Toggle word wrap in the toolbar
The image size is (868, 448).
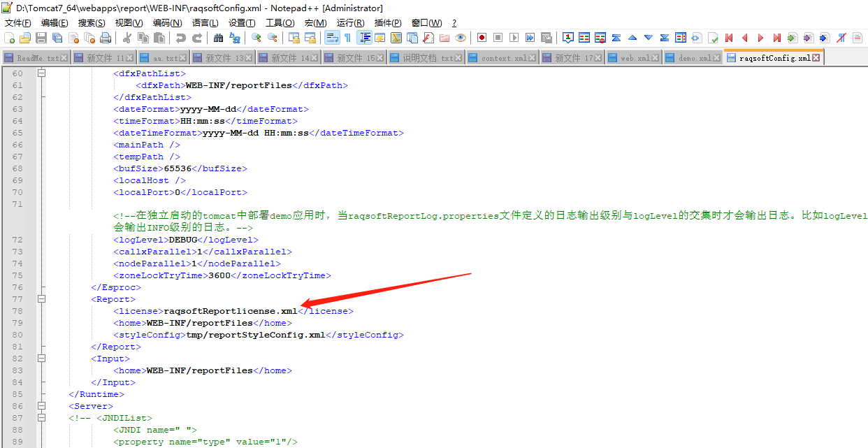click(x=332, y=38)
